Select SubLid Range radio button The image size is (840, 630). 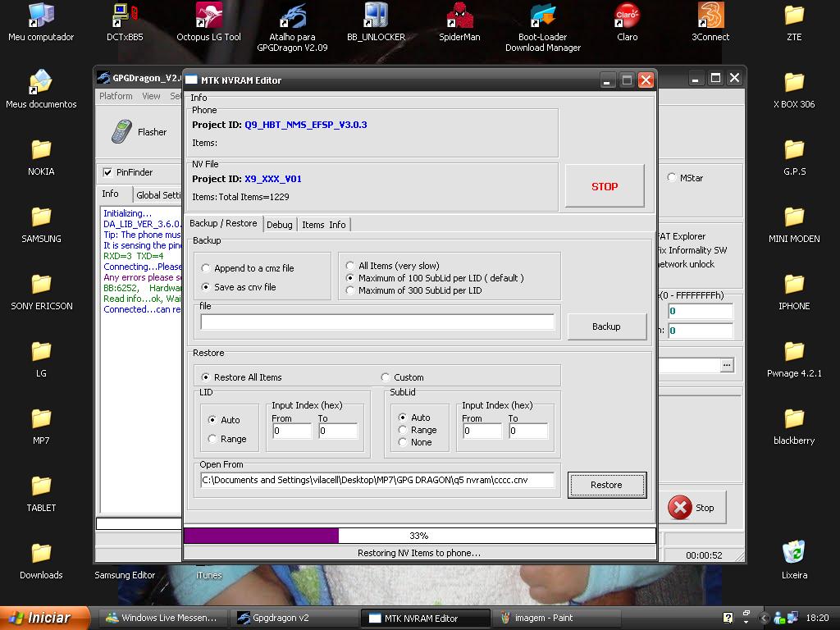pyautogui.click(x=402, y=430)
